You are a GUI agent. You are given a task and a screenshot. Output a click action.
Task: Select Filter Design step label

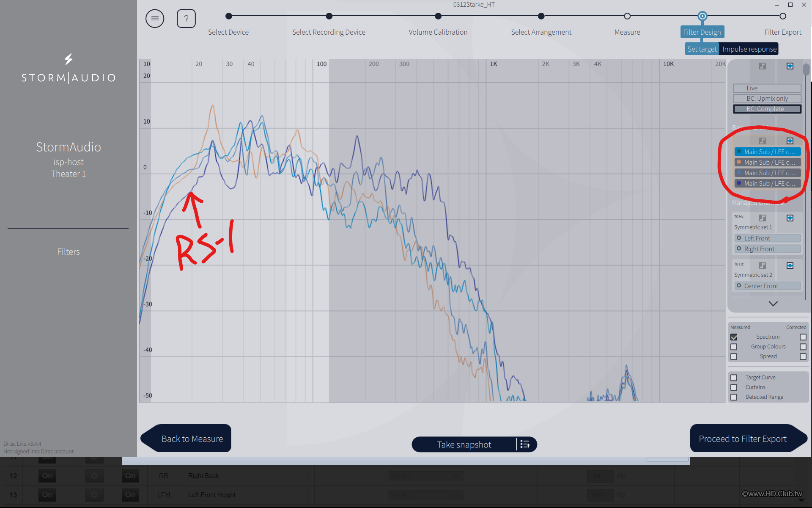[702, 32]
